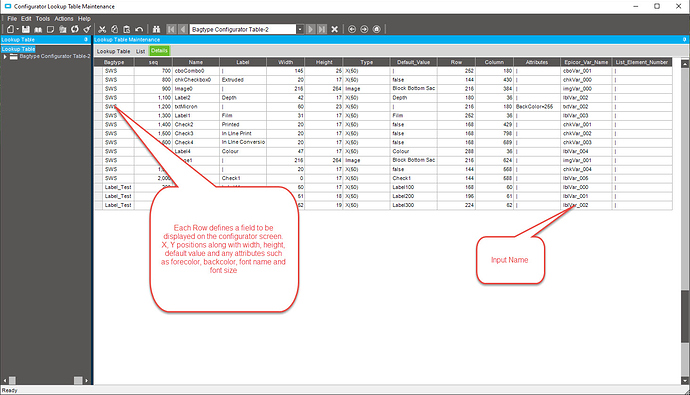Image resolution: width=690 pixels, height=395 pixels.
Task: Click the circled Back arrow icon
Action: 352,29
